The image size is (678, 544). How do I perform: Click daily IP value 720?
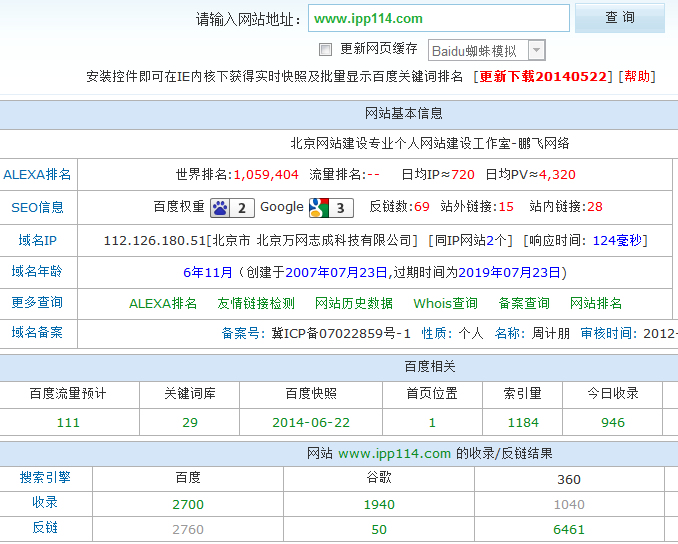pyautogui.click(x=463, y=175)
